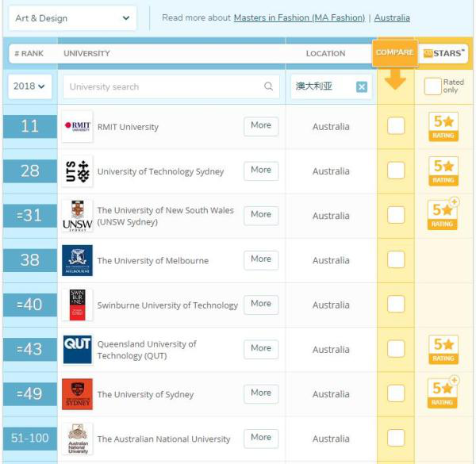Screen dimensions: 476x464
Task: Check compare box for RMIT University
Action: [396, 125]
